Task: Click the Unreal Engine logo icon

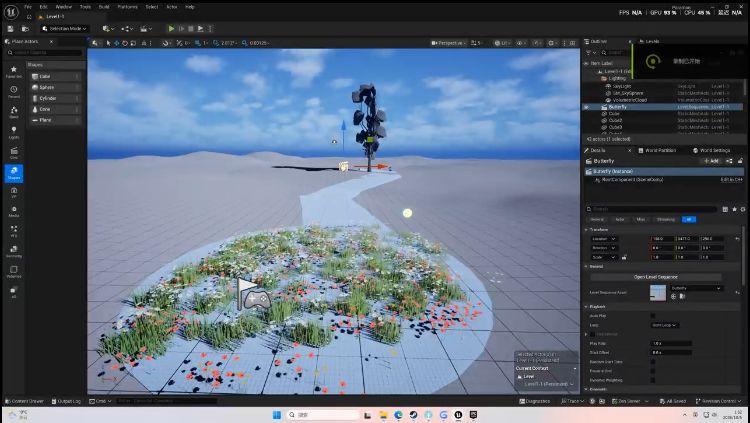Action: tap(11, 11)
